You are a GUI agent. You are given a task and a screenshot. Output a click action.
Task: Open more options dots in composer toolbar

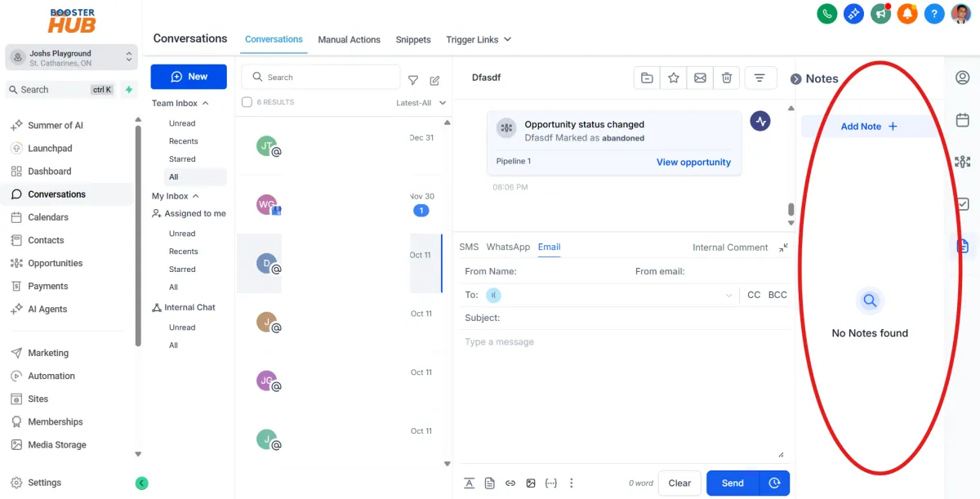click(572, 483)
